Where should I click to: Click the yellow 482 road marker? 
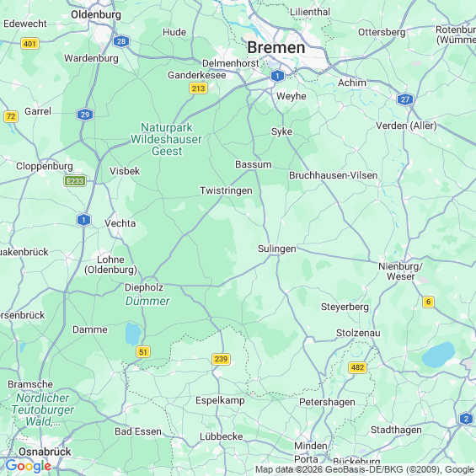[357, 367]
